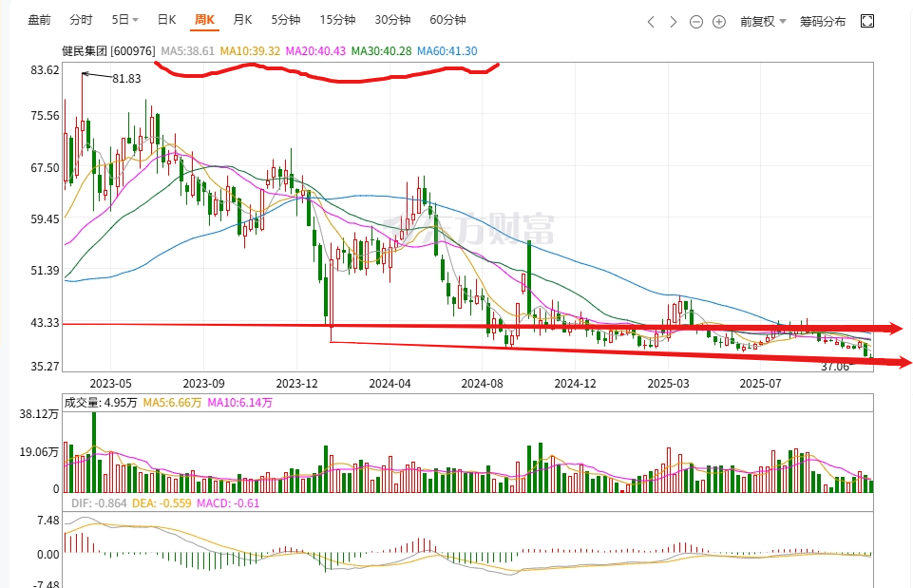Click the 2023-05 date axis label
Image resolution: width=913 pixels, height=588 pixels.
coord(110,384)
